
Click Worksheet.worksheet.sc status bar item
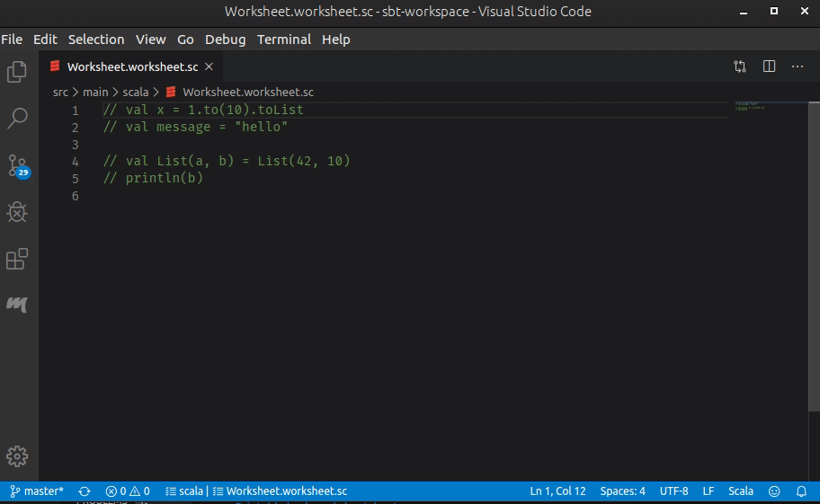tap(281, 491)
